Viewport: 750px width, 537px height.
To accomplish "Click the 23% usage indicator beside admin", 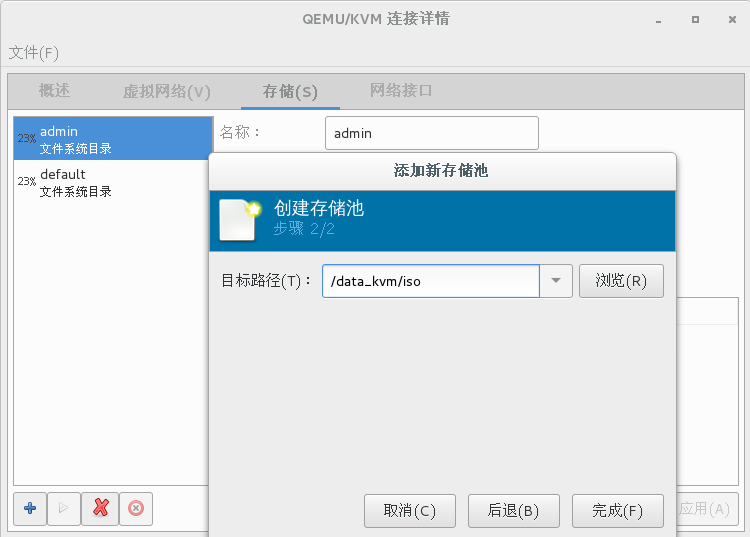I will point(27,138).
